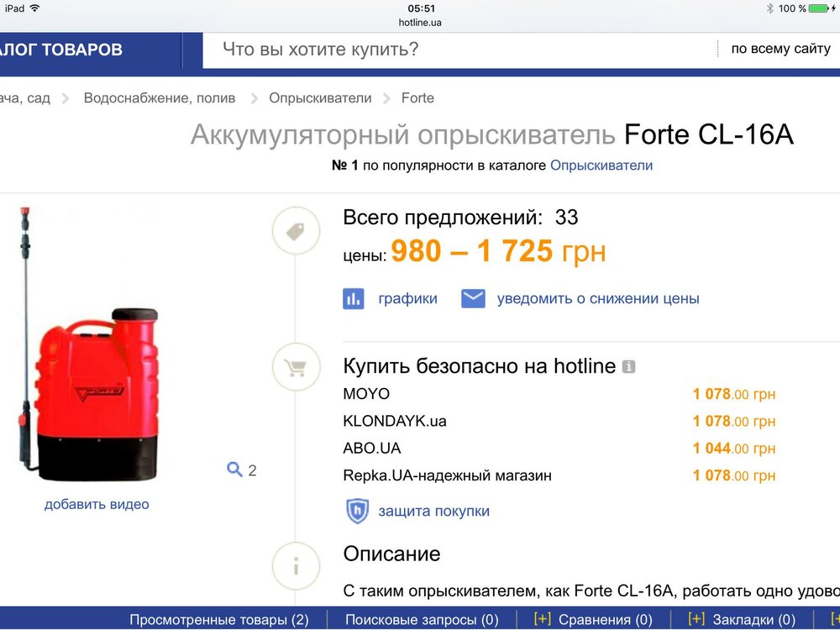Click ABO.UA price 1 044.00 грн
Screen dimensions: 840x630
(734, 449)
